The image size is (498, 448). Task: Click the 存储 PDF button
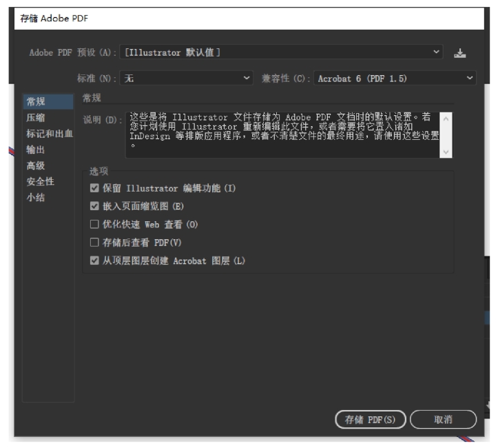point(371,420)
